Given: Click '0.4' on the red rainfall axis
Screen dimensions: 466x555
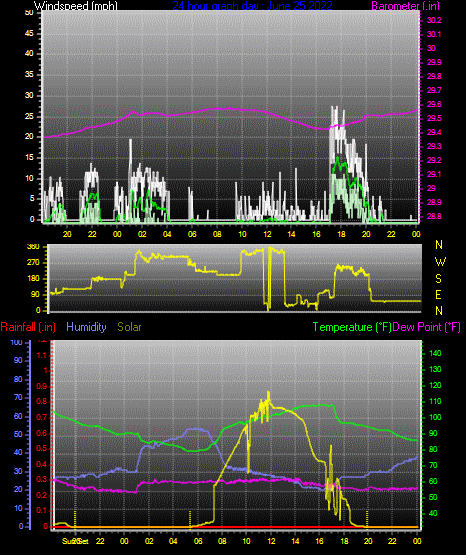Looking at the screenshot, I should [42, 464].
